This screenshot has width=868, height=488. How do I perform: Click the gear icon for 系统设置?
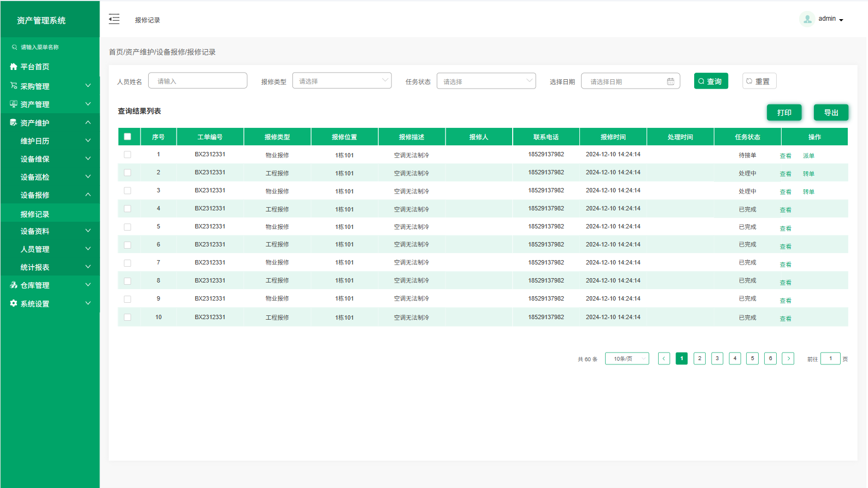14,303
